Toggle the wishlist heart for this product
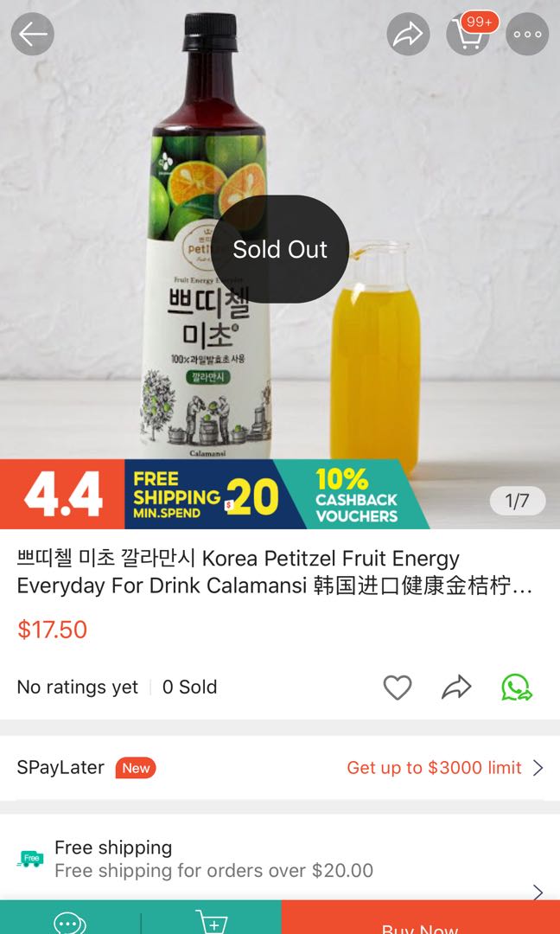 pos(398,687)
